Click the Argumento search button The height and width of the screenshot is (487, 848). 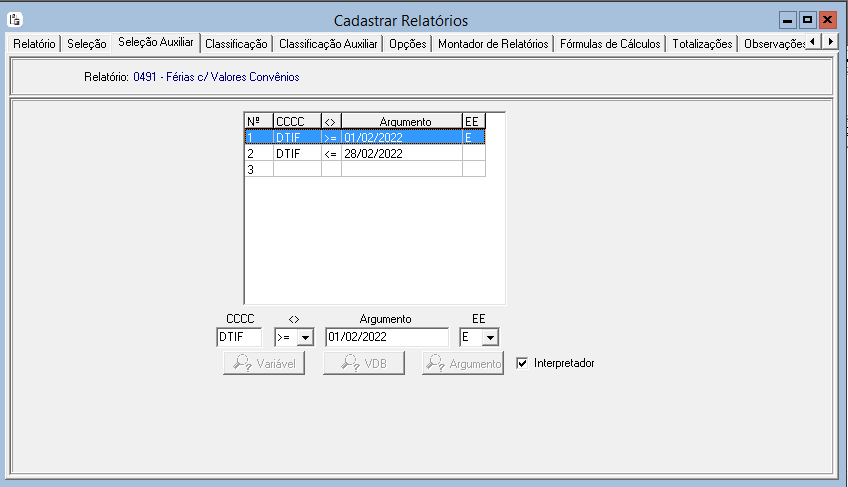[462, 364]
